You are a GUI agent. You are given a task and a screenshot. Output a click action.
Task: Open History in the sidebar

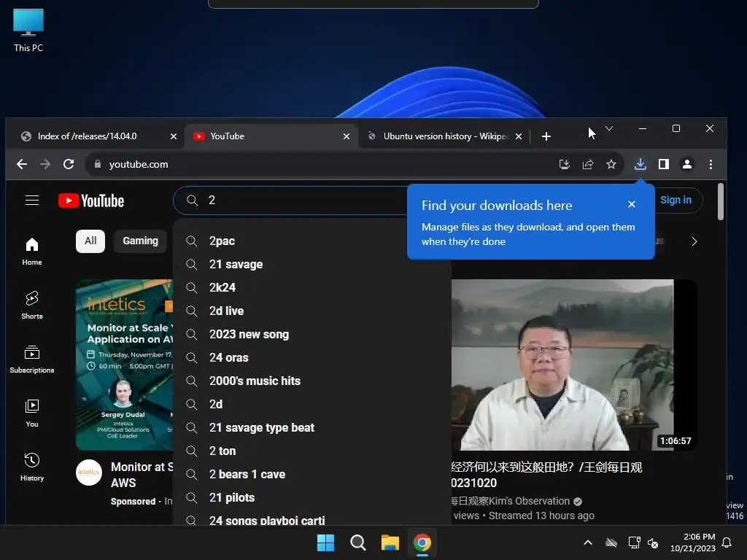coord(32,467)
